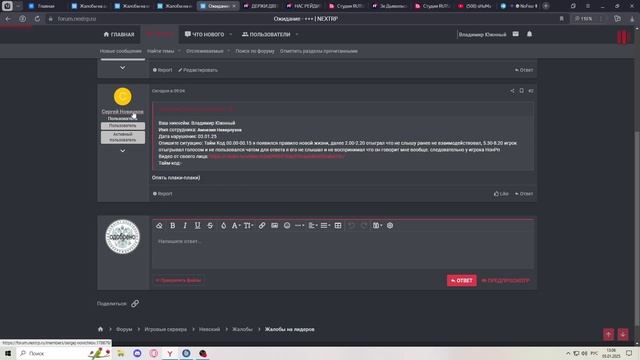
Task: Expand user details under Сергей Новичков
Action: coord(122,151)
